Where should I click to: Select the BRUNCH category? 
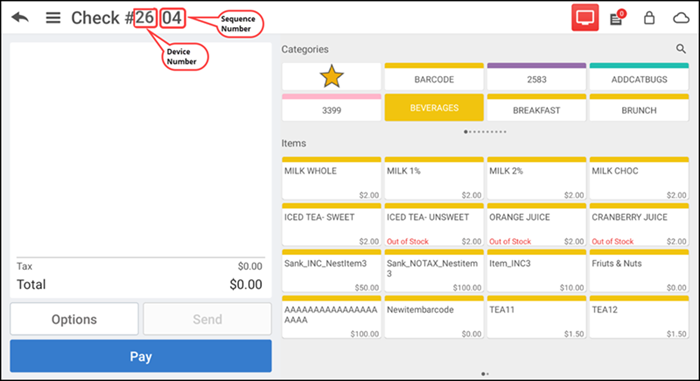[639, 107]
